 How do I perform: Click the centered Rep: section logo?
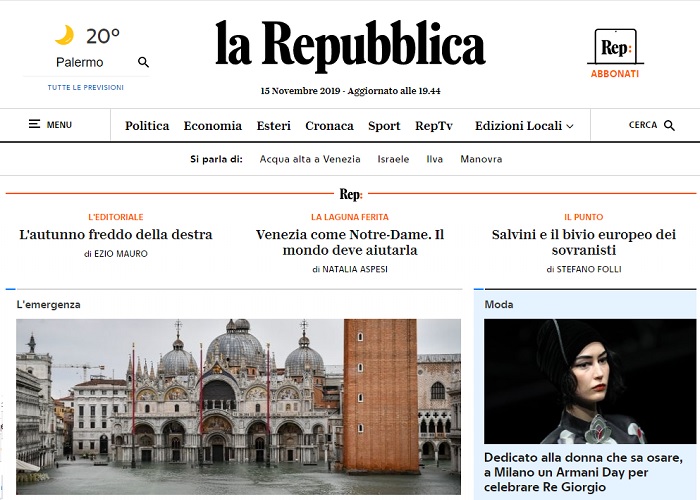[x=351, y=194]
